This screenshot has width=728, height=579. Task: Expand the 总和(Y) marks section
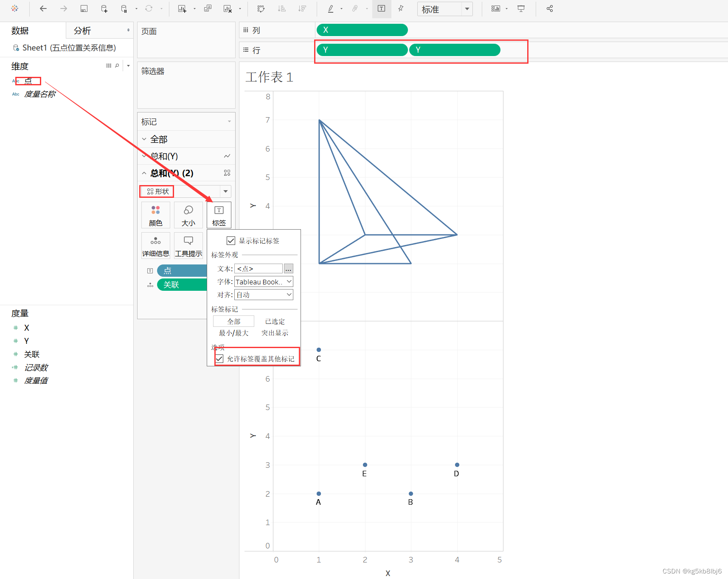[144, 156]
